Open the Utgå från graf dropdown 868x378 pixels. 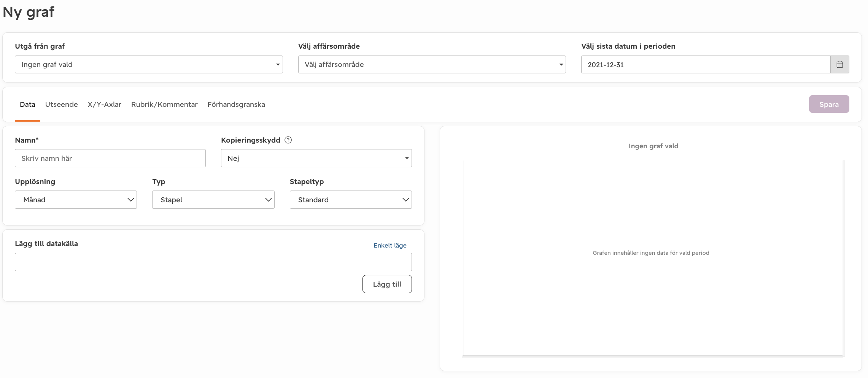coord(149,65)
